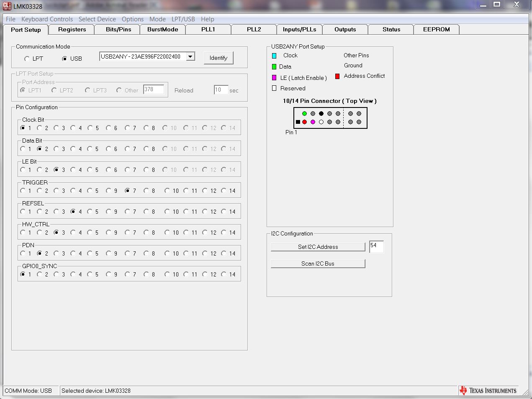Image resolution: width=532 pixels, height=399 pixels.
Task: Click the red Address Conflict swatch
Action: coord(337,76)
